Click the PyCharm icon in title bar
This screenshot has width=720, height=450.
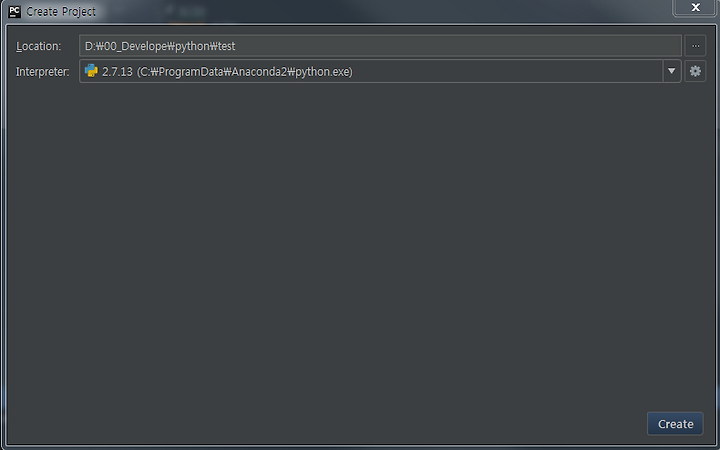pyautogui.click(x=15, y=11)
